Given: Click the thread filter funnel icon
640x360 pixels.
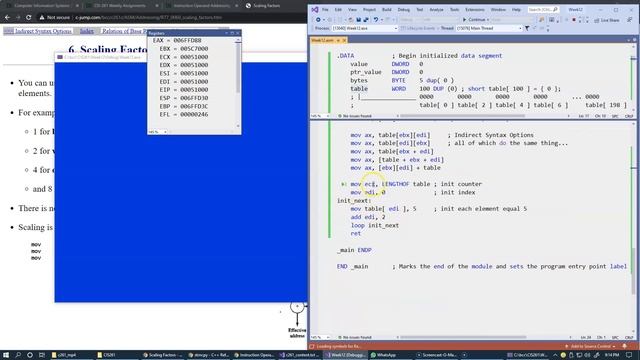Looking at the screenshot, I should [x=527, y=29].
